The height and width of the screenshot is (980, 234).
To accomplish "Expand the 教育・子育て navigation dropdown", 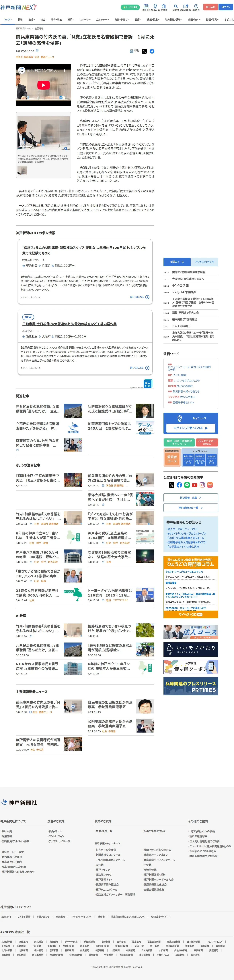I will coord(122,19).
